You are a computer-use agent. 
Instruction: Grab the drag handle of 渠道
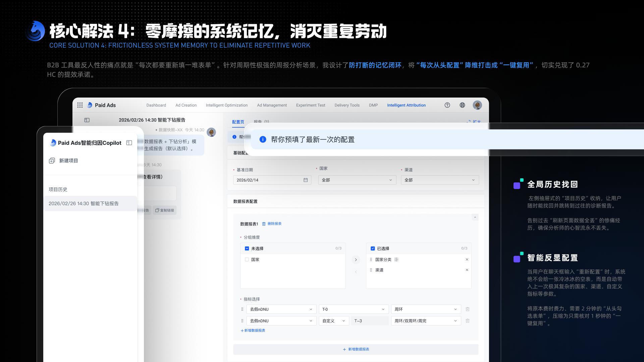[371, 270]
